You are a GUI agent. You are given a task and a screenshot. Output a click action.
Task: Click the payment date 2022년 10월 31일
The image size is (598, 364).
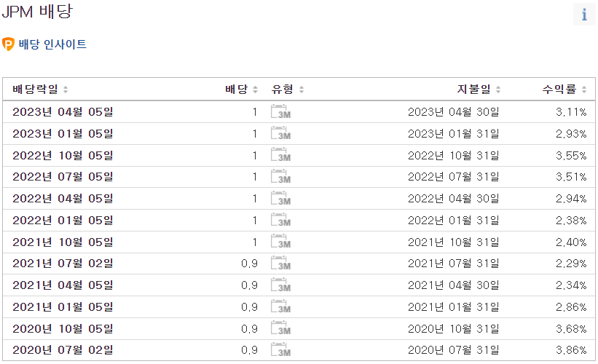coord(454,155)
